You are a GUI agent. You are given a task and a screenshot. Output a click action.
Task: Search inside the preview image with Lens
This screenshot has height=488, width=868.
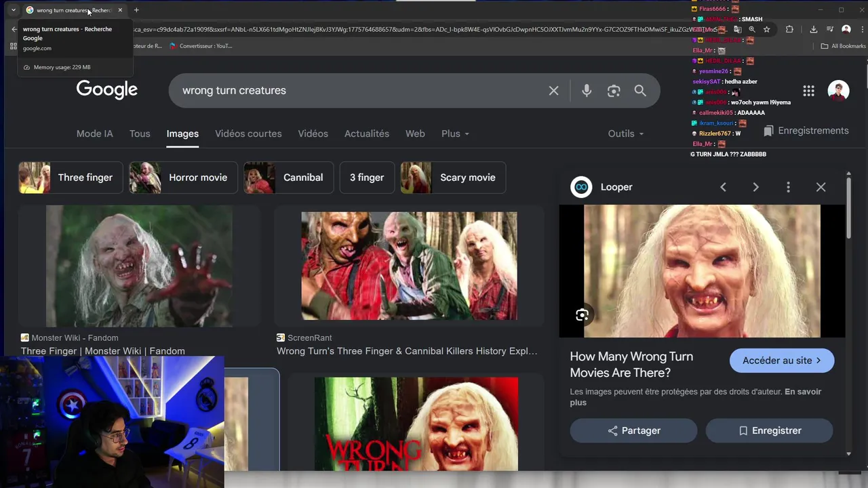tap(582, 315)
